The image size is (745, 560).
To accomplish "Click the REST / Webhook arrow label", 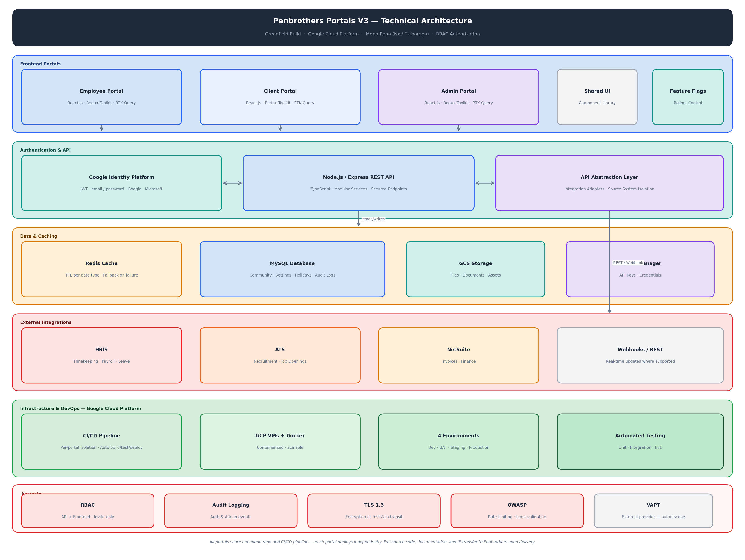I will point(628,263).
